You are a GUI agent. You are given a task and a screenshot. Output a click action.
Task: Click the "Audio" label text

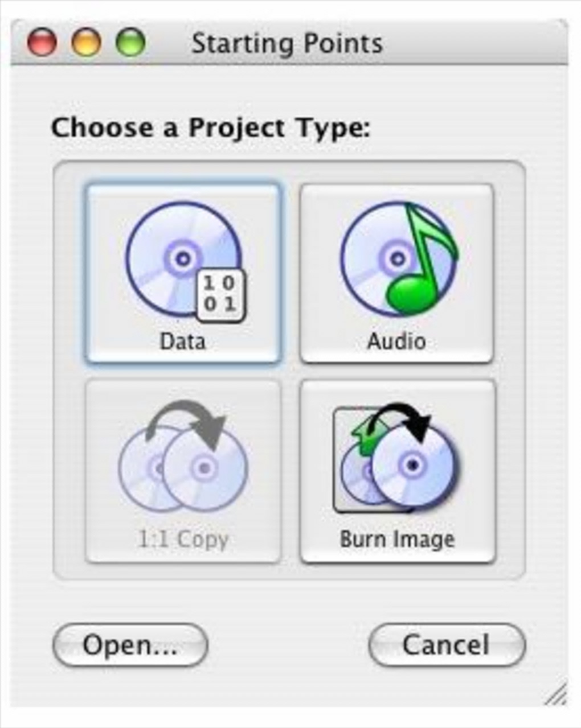tap(396, 342)
